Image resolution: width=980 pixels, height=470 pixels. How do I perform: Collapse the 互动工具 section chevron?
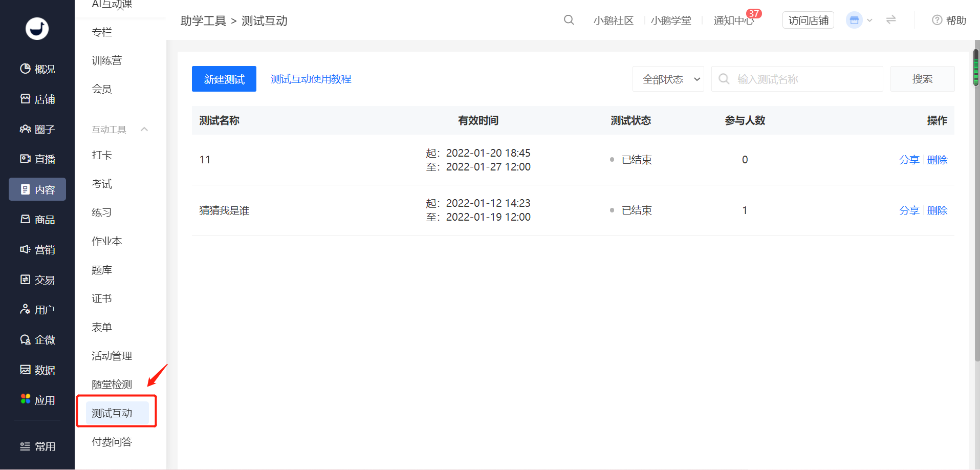144,129
